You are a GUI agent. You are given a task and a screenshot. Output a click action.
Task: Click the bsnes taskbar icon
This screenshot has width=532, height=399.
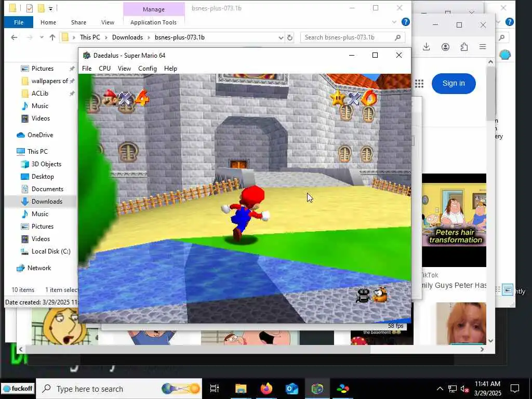coord(343,389)
